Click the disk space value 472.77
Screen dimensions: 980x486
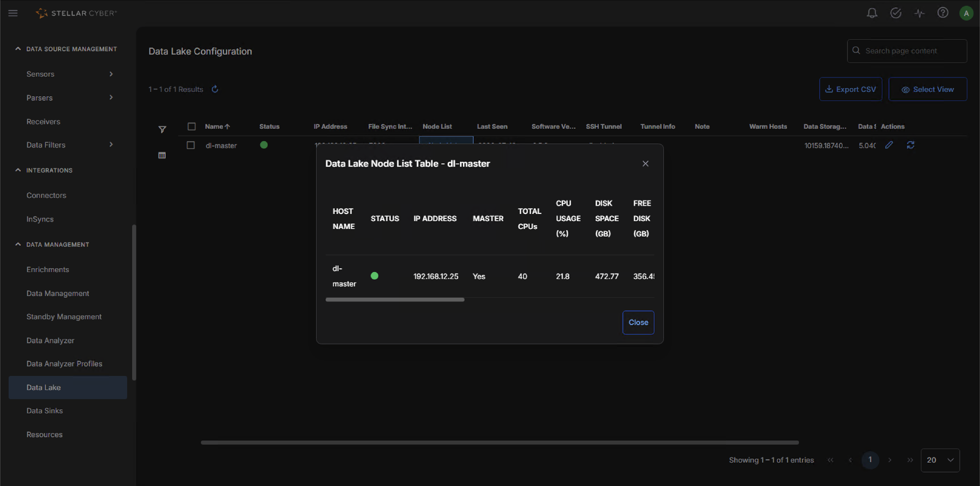coord(607,276)
